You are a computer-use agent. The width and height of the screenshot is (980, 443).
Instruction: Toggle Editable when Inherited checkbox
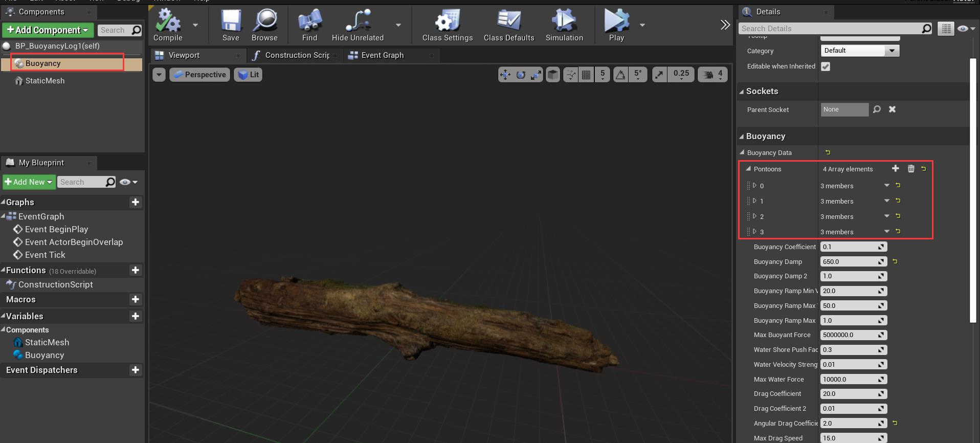click(x=826, y=67)
